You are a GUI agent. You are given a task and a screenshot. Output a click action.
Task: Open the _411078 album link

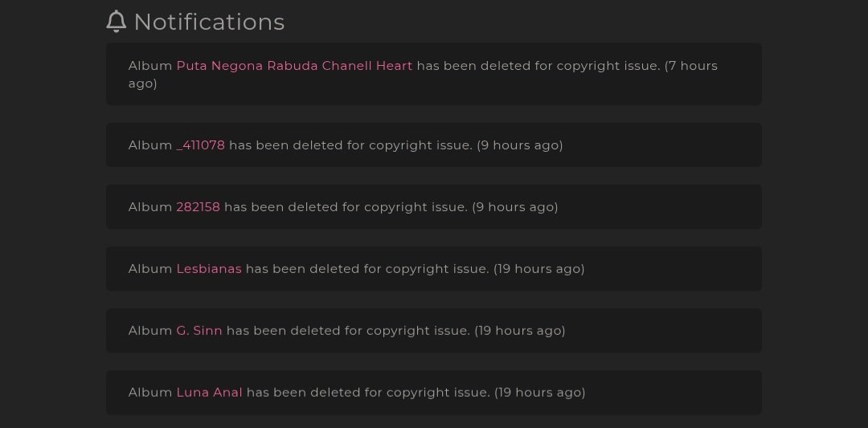tap(201, 145)
